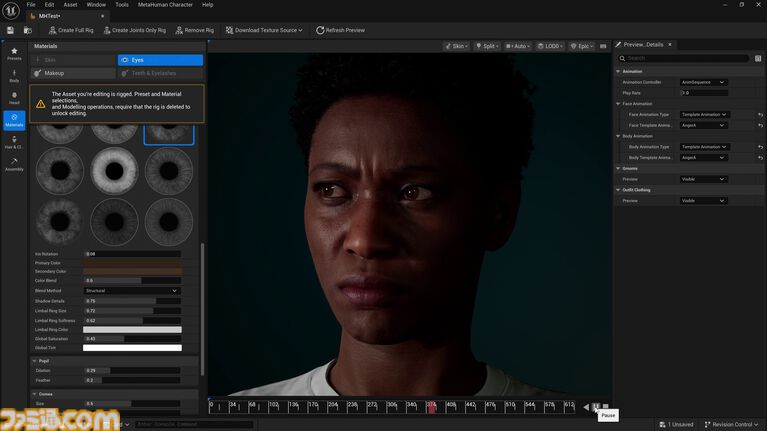The image size is (767, 431).
Task: Open the Details panel settings grid icon
Action: tap(758, 58)
